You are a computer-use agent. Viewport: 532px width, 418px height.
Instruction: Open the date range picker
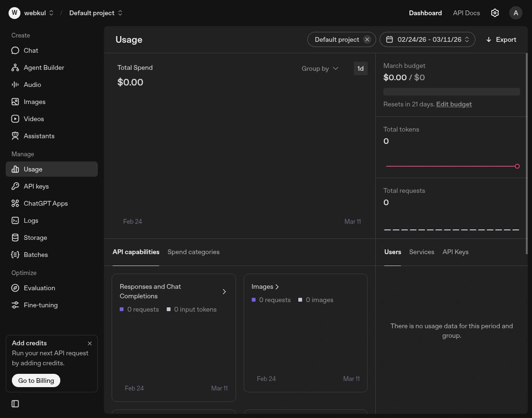427,39
